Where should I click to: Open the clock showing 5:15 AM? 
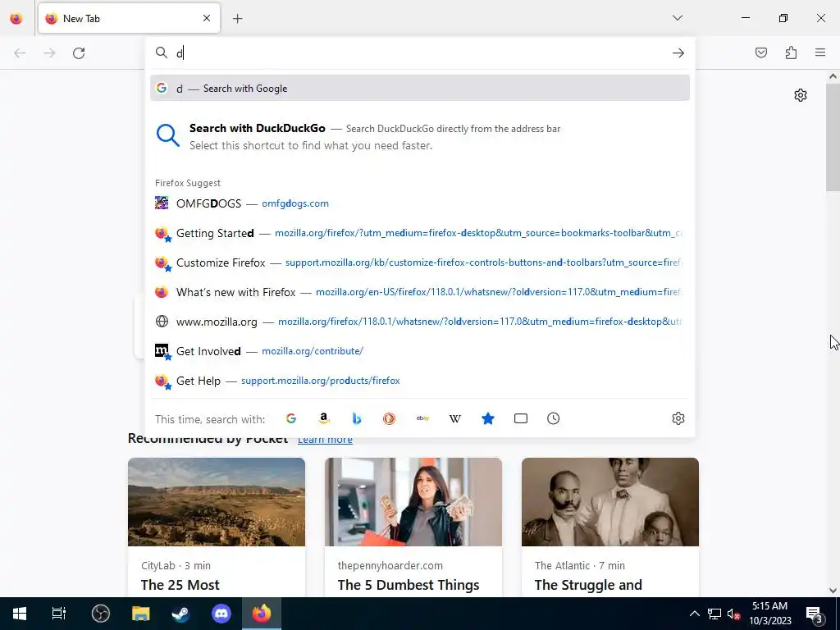click(769, 614)
